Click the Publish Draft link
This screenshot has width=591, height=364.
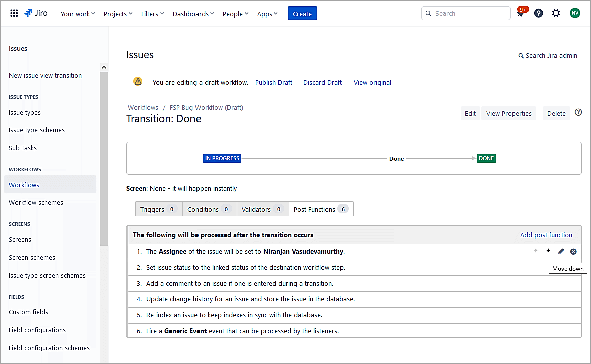pos(273,82)
